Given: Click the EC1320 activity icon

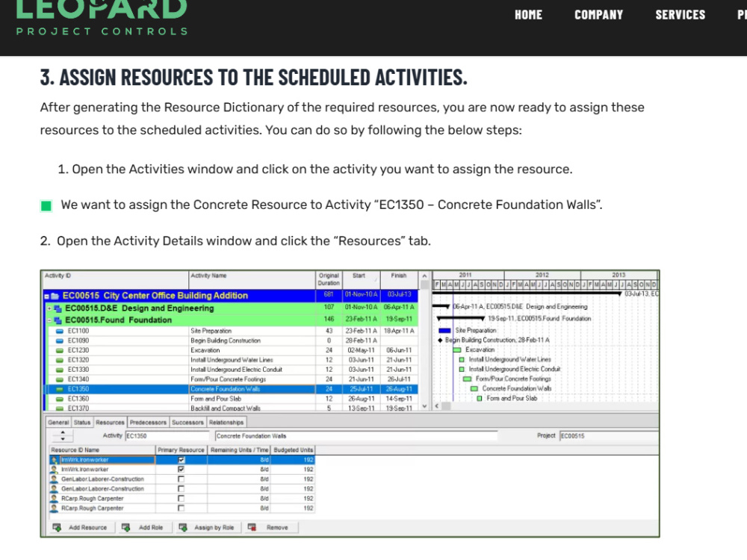Looking at the screenshot, I should [x=60, y=360].
